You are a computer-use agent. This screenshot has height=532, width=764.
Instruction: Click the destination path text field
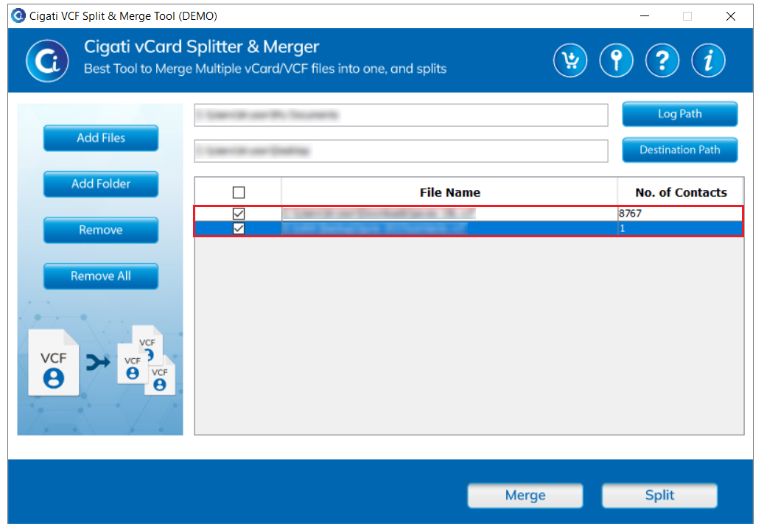point(401,151)
